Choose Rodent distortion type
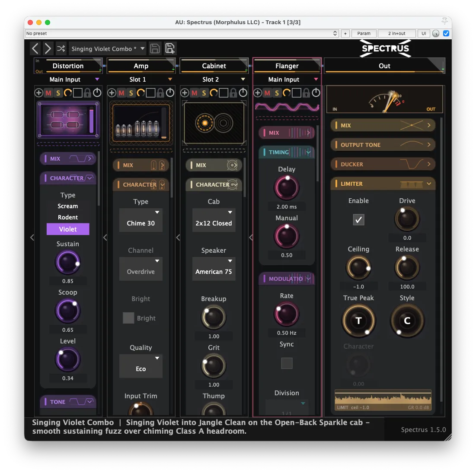476x473 pixels. pyautogui.click(x=68, y=217)
